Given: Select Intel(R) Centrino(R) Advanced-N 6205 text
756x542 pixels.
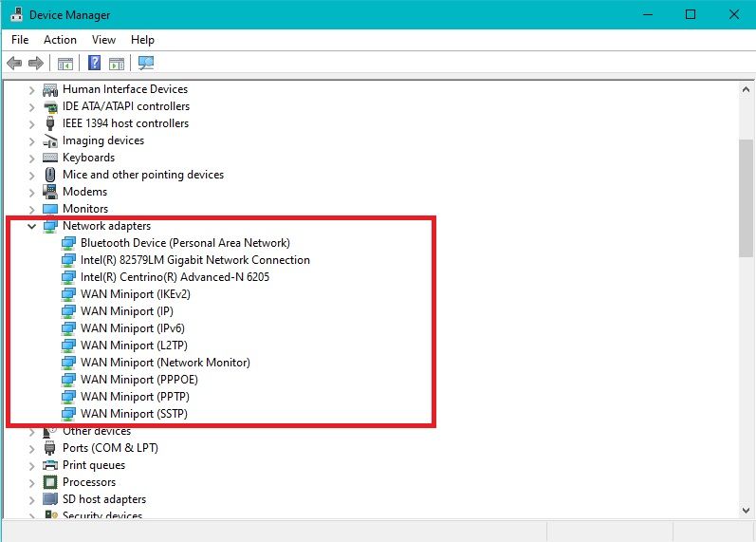Looking at the screenshot, I should (175, 277).
